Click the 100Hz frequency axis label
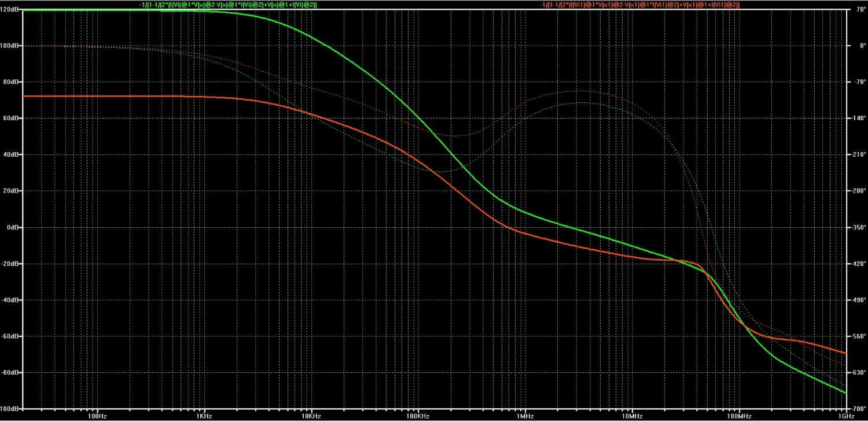The width and height of the screenshot is (868, 422). 97,416
